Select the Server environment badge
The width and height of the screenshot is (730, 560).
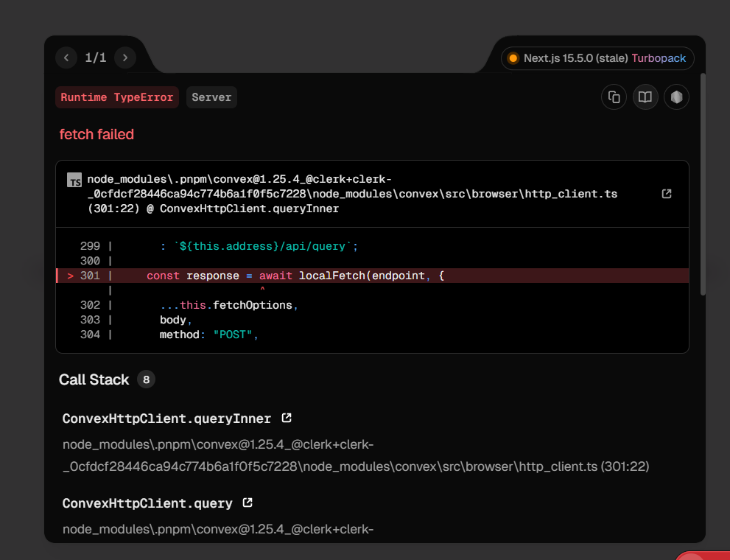211,97
